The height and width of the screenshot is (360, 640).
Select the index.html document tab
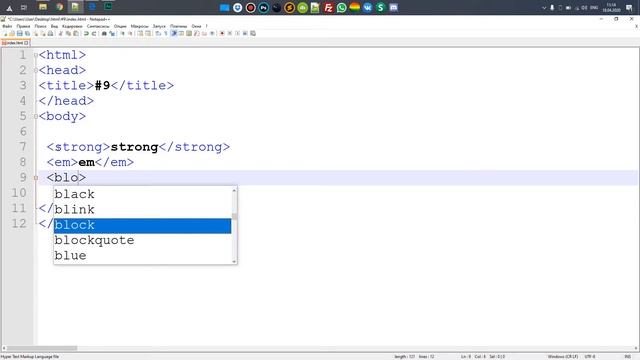[x=15, y=43]
